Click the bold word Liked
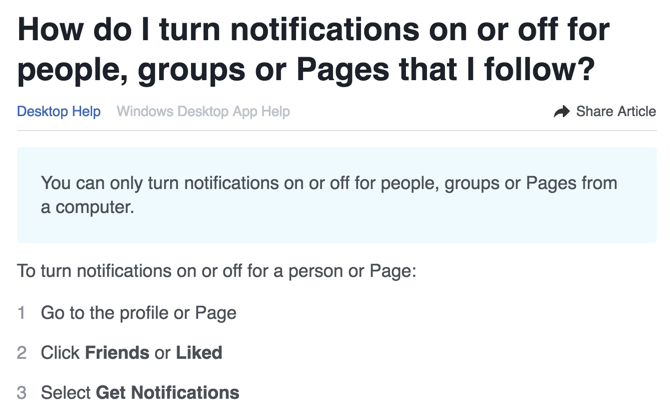Viewport: 670px width, 415px height. coord(199,353)
